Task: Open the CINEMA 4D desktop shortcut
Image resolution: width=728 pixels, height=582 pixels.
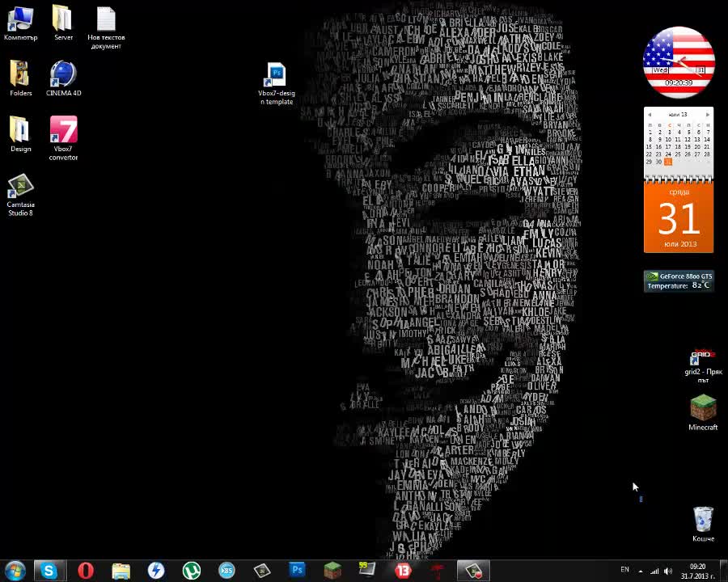Action: (63, 78)
